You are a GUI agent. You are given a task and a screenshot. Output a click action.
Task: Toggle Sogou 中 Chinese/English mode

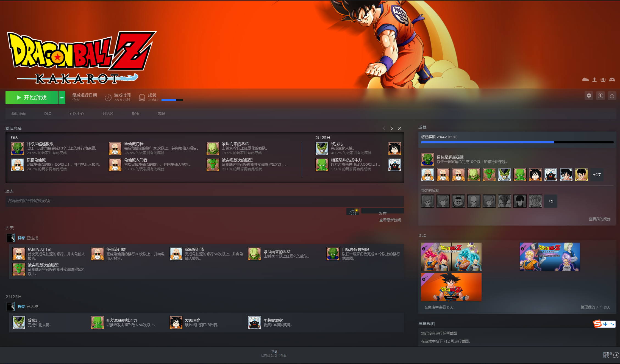tap(605, 324)
